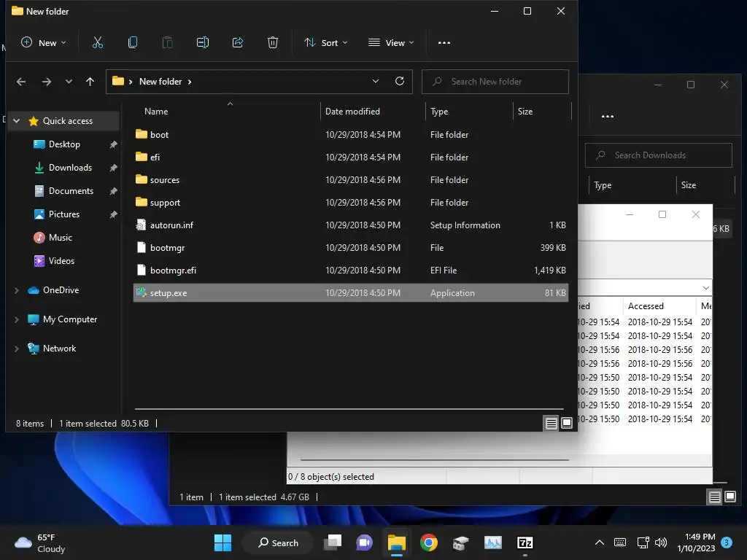
Task: Click the Rename icon in toolbar
Action: point(203,42)
